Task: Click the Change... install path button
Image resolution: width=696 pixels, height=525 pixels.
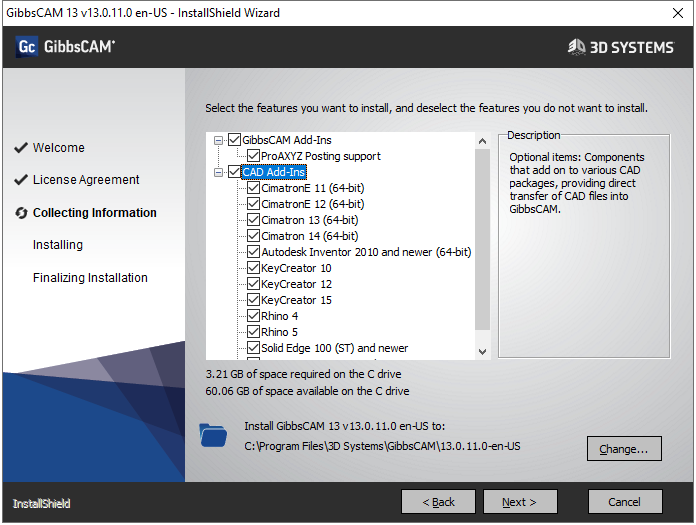Action: click(x=624, y=449)
